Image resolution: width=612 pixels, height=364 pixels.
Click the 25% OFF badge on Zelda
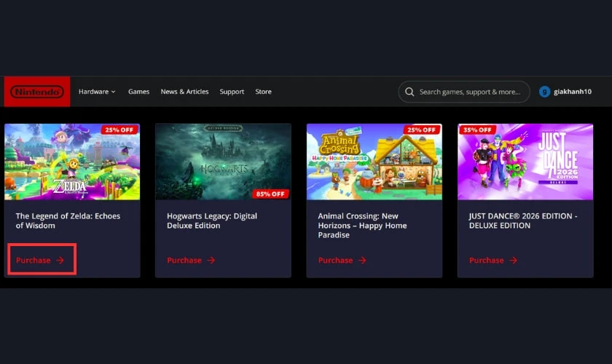tap(119, 130)
